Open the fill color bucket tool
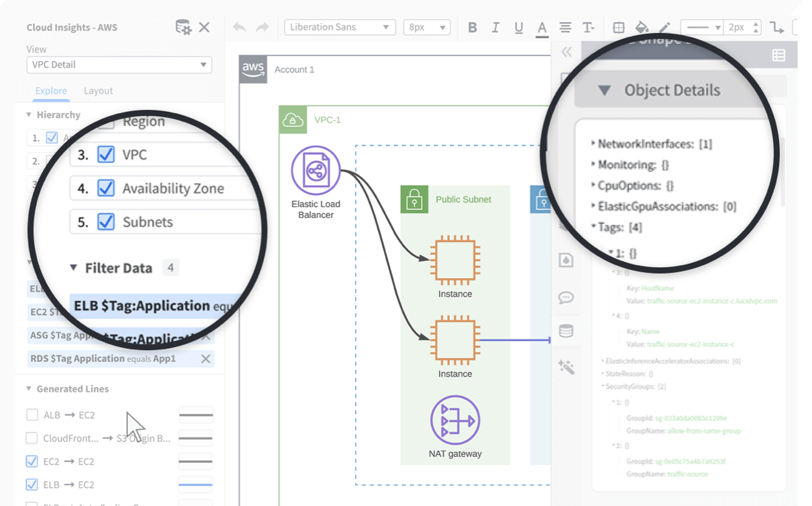 pyautogui.click(x=641, y=27)
